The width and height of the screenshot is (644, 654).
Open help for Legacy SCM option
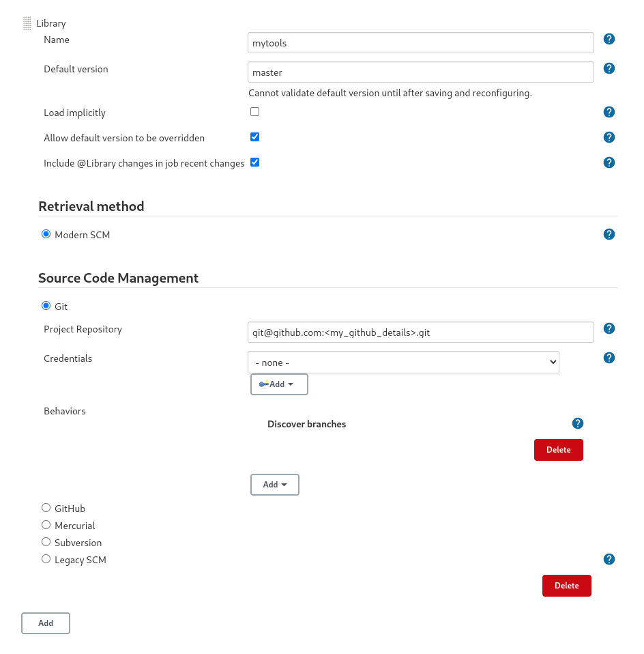[x=609, y=558]
